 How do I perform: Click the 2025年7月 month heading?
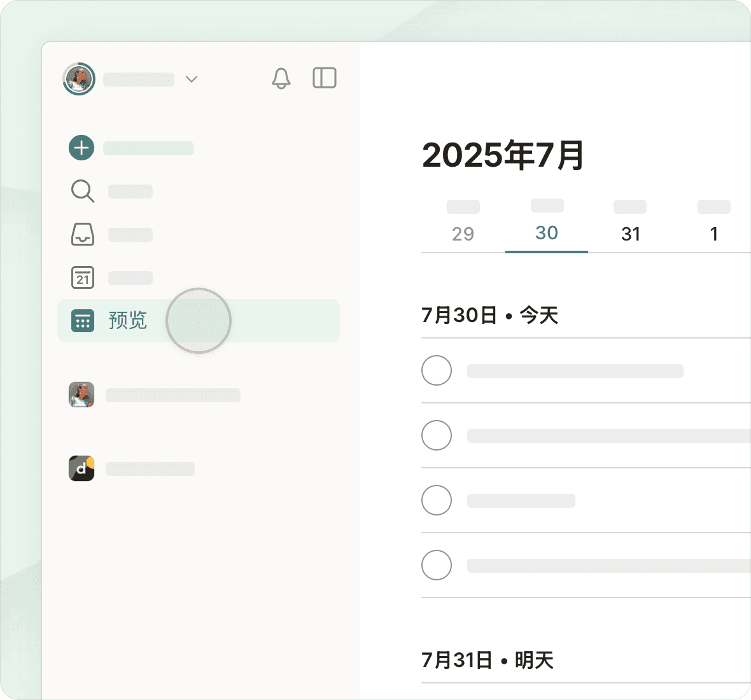(503, 155)
